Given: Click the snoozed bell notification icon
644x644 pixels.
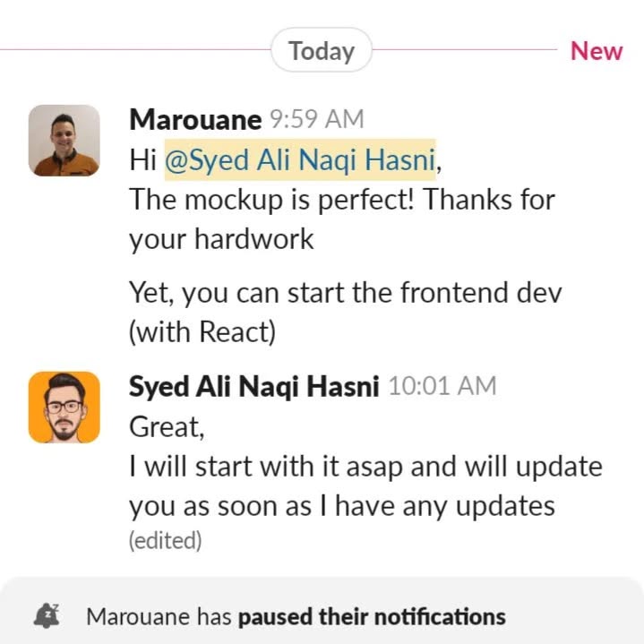Looking at the screenshot, I should coord(46,616).
